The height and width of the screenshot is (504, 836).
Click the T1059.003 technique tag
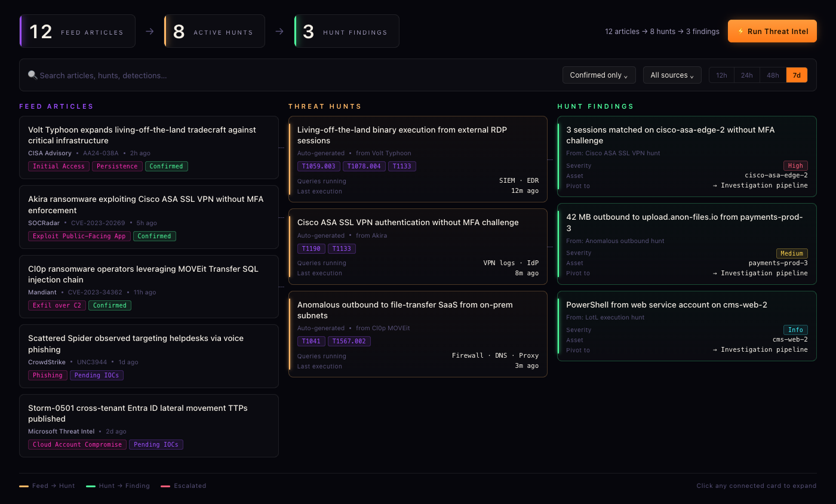pos(319,166)
